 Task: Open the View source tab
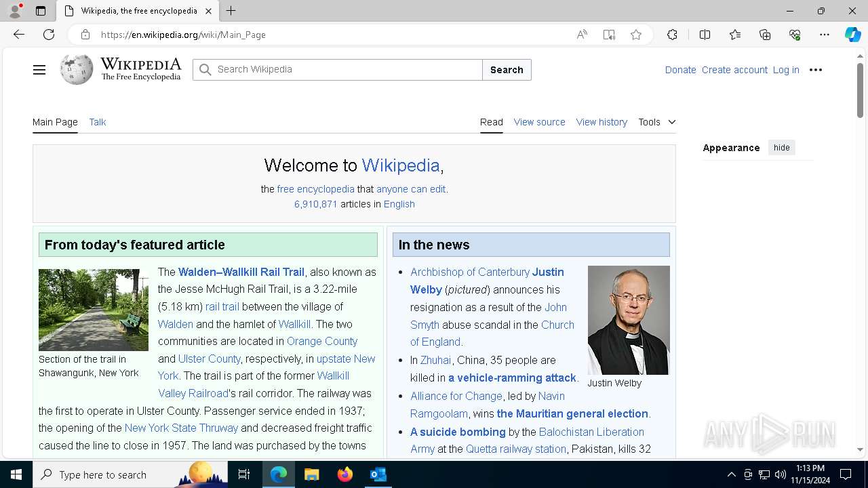point(539,122)
